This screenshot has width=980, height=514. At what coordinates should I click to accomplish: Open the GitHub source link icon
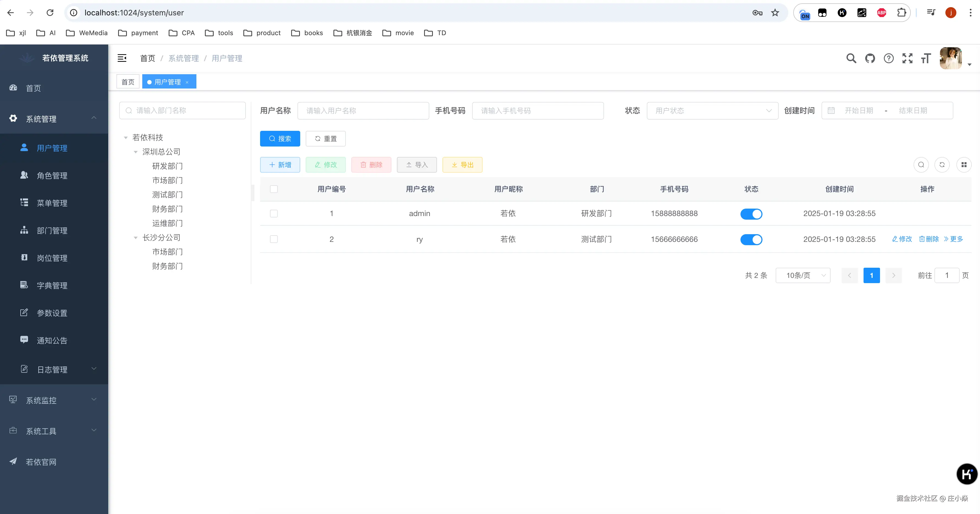(870, 58)
